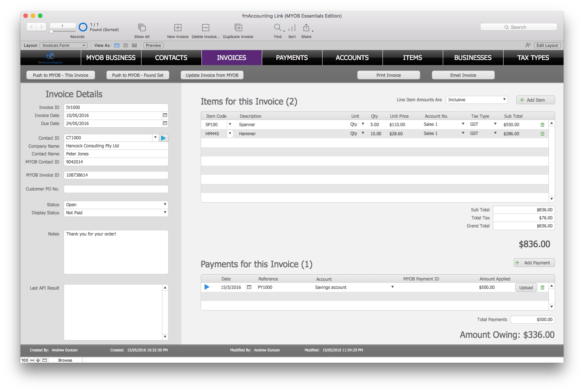Screen dimensions: 584x392
Task: Switch to the TAX TYPES tab
Action: click(533, 57)
